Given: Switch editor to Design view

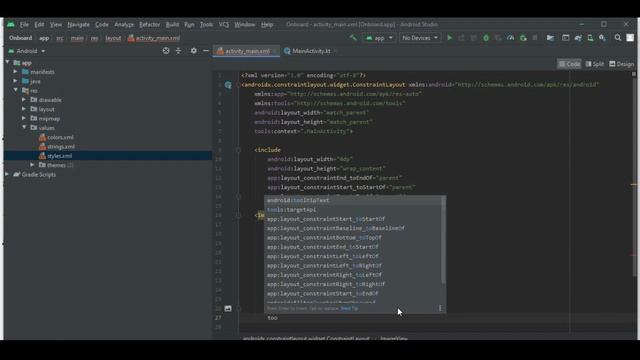Looking at the screenshot, I should point(622,64).
